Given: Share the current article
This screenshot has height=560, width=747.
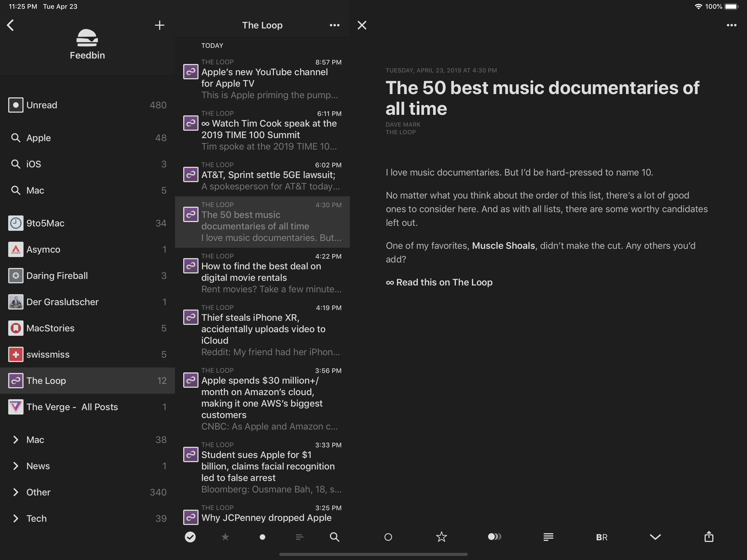Looking at the screenshot, I should click(708, 537).
